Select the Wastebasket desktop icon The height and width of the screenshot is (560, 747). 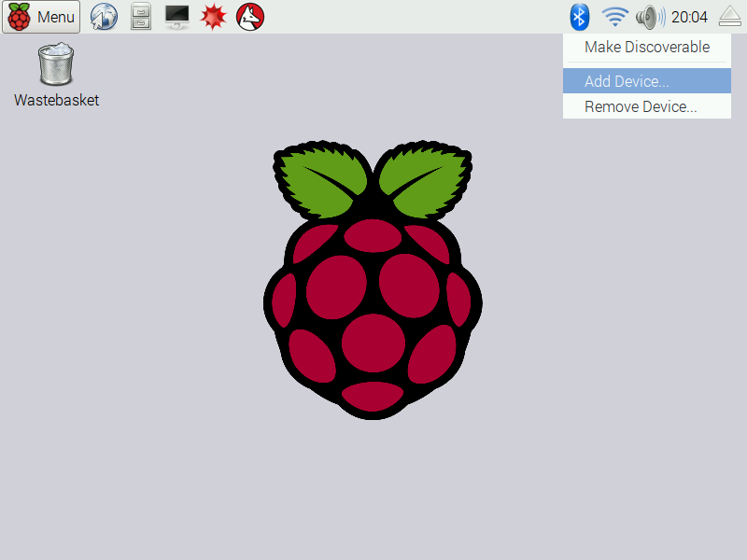pyautogui.click(x=56, y=64)
